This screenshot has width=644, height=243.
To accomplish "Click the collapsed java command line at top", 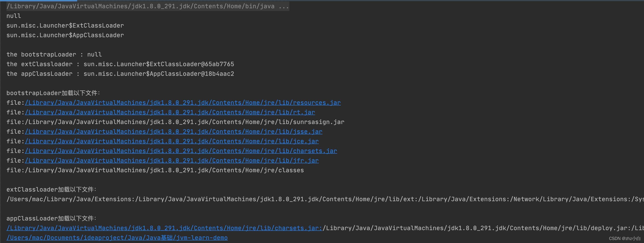I will point(148,6).
